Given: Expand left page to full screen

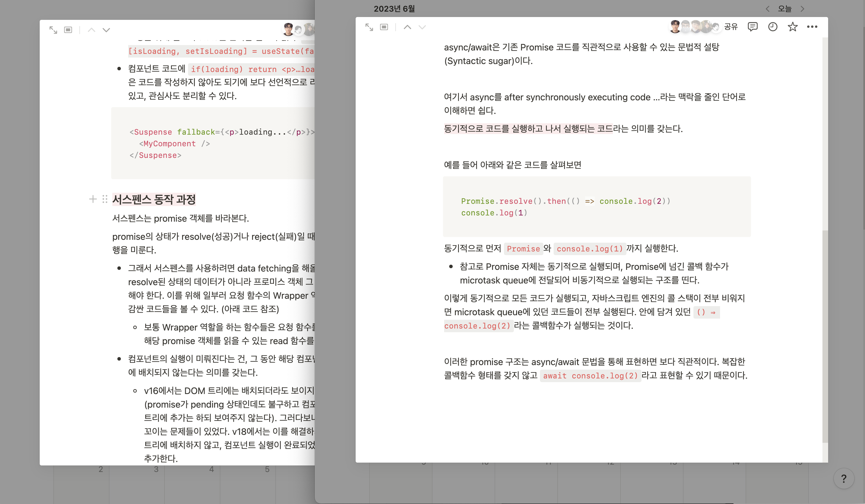Looking at the screenshot, I should [x=53, y=30].
